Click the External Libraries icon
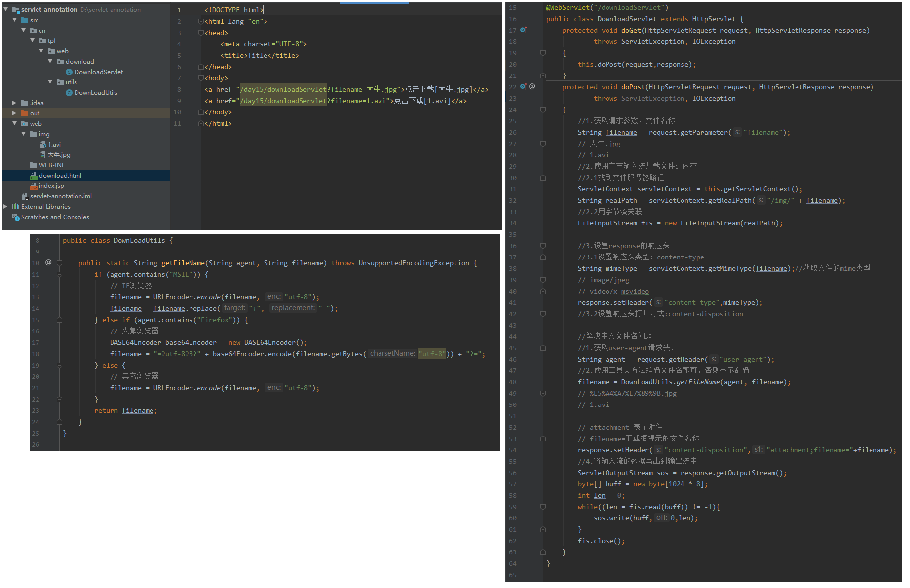Image resolution: width=910 pixels, height=588 pixels. [16, 207]
